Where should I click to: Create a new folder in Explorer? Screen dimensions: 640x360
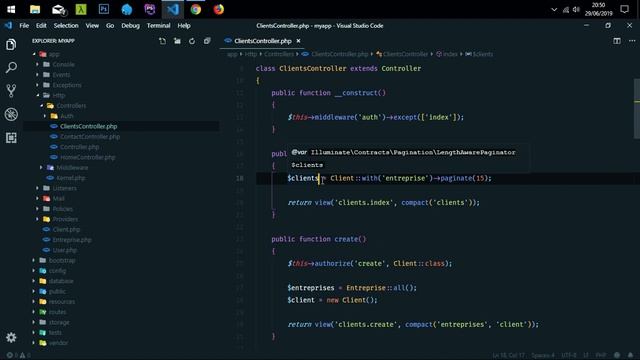click(177, 41)
